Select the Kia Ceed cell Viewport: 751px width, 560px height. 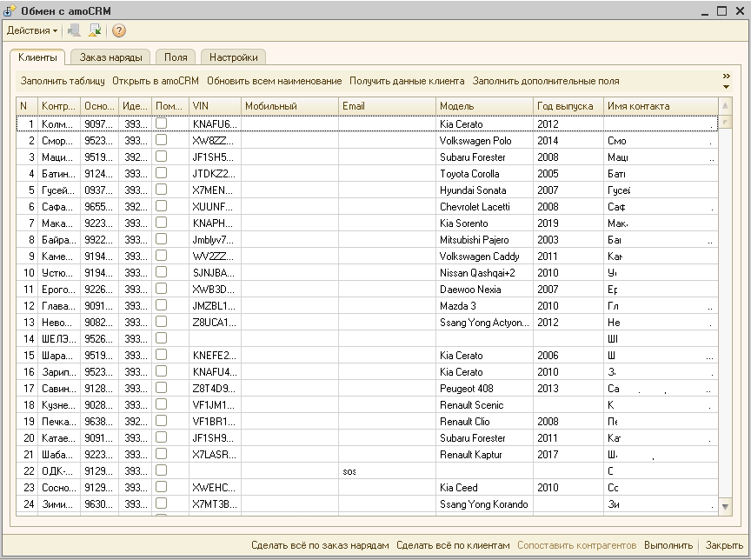click(x=484, y=488)
